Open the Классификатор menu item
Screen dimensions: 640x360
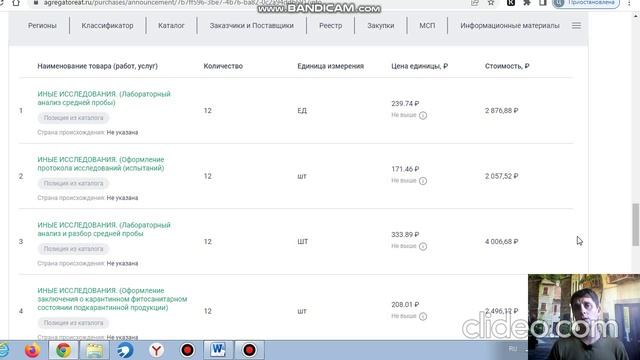pyautogui.click(x=107, y=25)
